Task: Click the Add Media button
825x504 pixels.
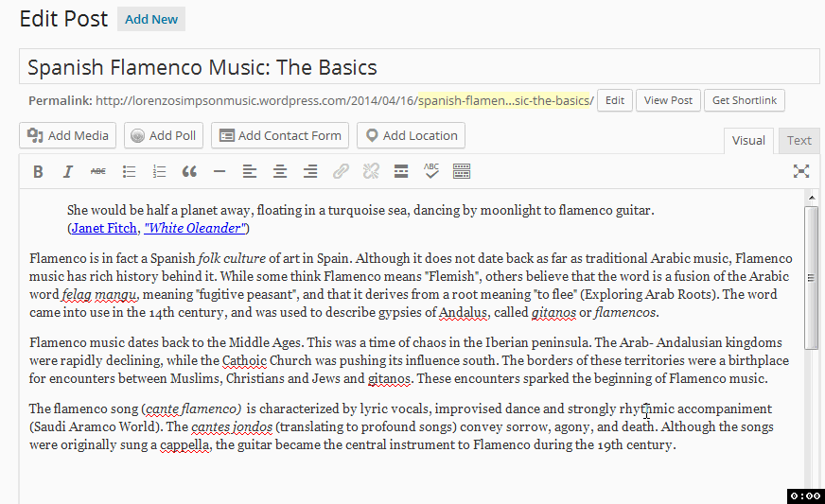Action: click(68, 135)
